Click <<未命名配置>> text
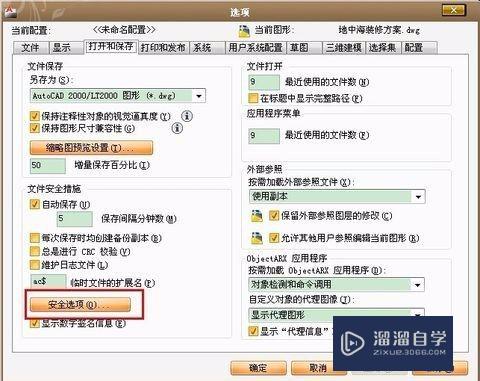Viewport: 480px width, 381px height. click(x=124, y=30)
